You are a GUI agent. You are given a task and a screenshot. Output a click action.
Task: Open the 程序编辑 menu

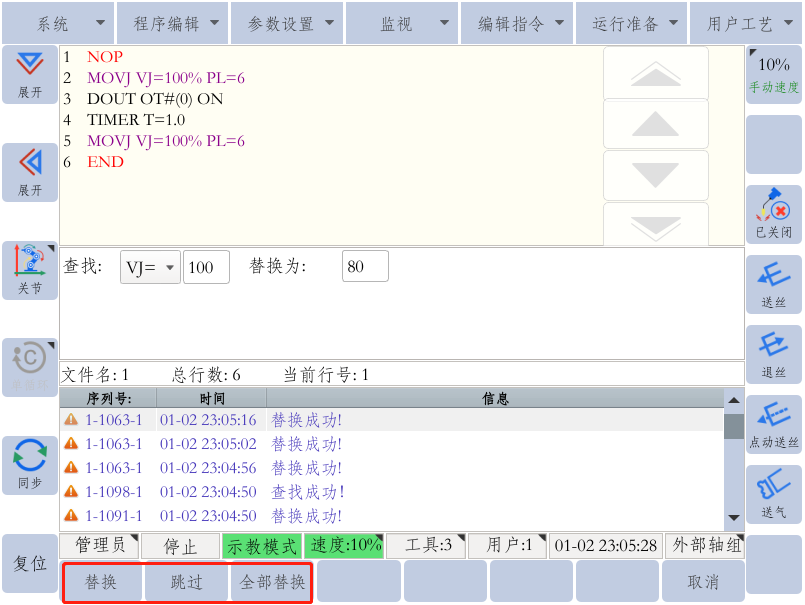[x=172, y=23]
